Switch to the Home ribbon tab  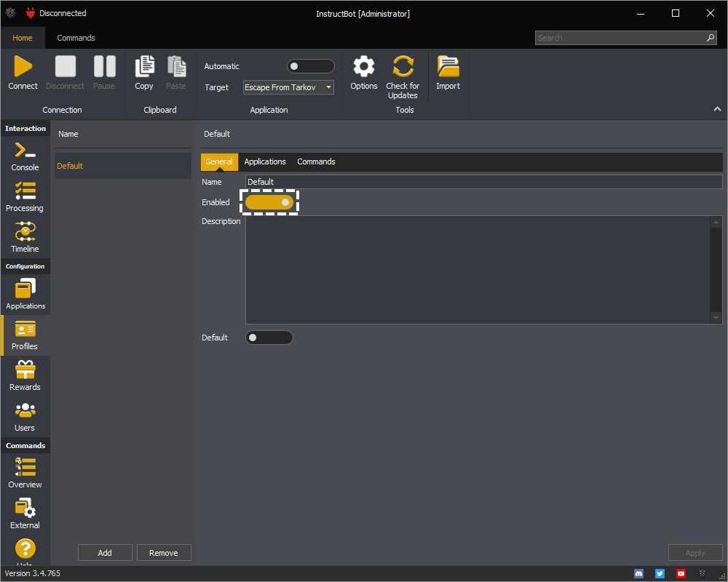point(23,38)
